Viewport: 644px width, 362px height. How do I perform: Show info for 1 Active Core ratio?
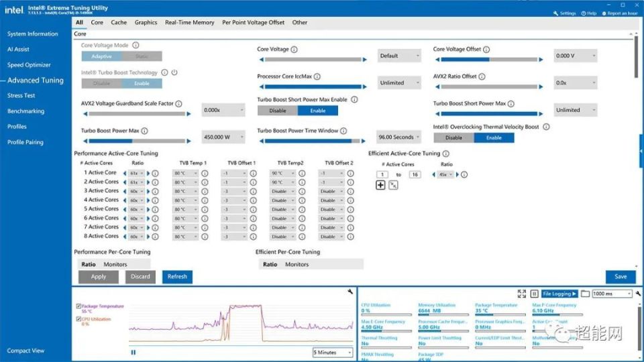click(155, 173)
